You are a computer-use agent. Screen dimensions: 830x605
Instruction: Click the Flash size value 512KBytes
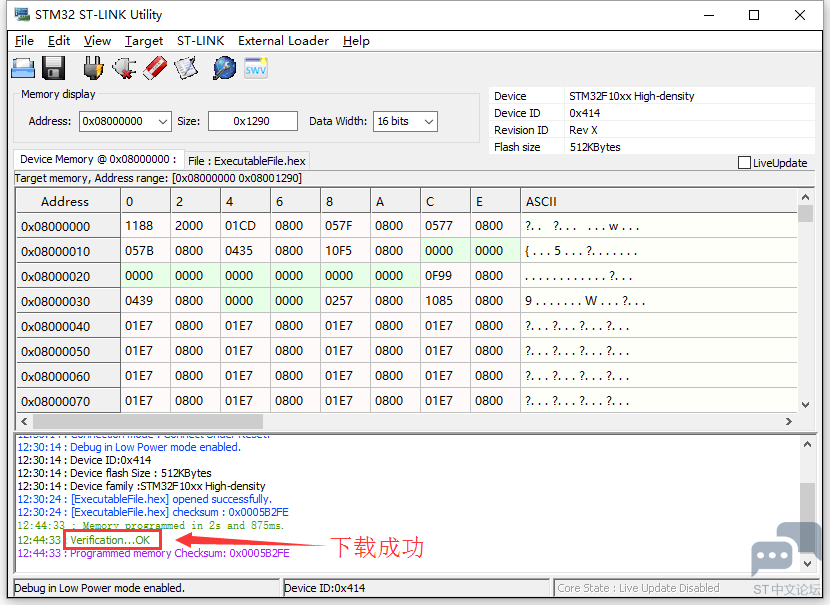[x=595, y=147]
